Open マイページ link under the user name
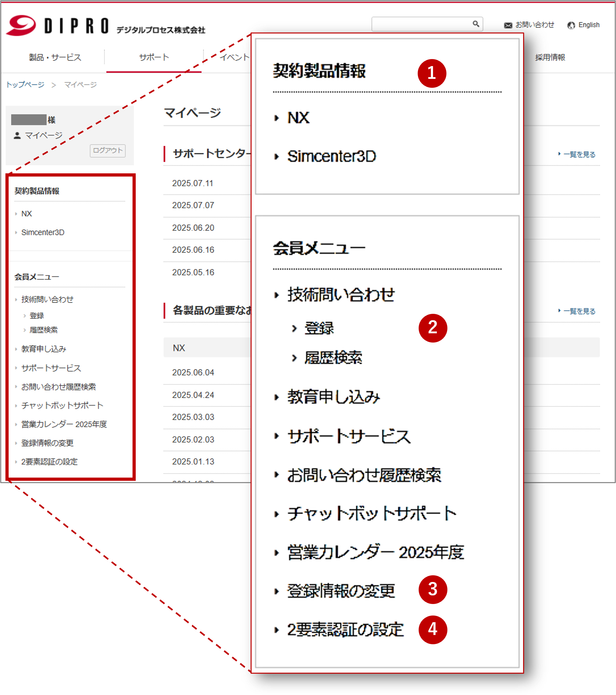The image size is (616, 695). (44, 135)
